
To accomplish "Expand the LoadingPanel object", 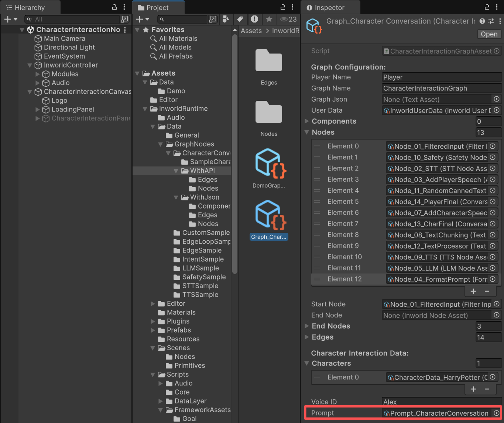I will (x=37, y=109).
